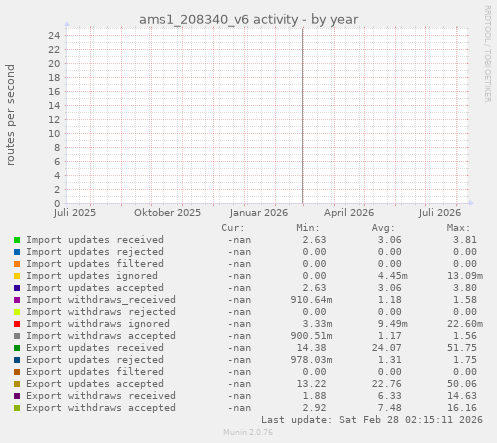497x443 pixels.
Task: Select the 'Import updates filtered' legend label
Action: (x=95, y=264)
